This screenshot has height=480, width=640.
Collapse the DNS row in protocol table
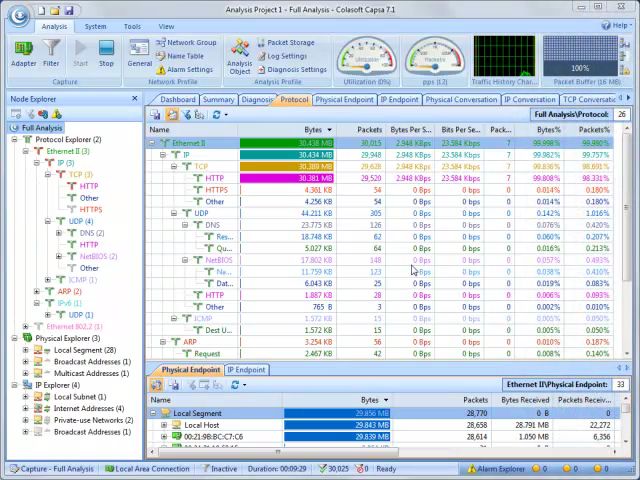click(x=185, y=225)
